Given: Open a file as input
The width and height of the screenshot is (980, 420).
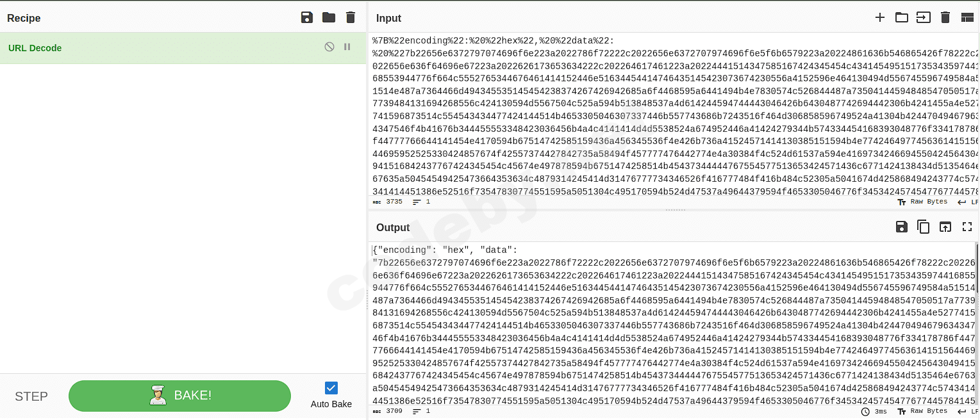Looking at the screenshot, I should [923, 18].
